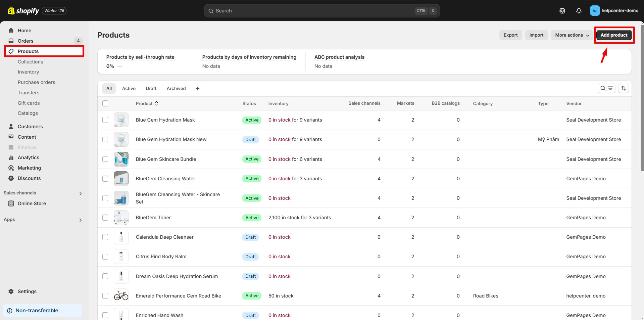This screenshot has height=320, width=644.
Task: Click the Shopify logo
Action: click(x=23, y=11)
